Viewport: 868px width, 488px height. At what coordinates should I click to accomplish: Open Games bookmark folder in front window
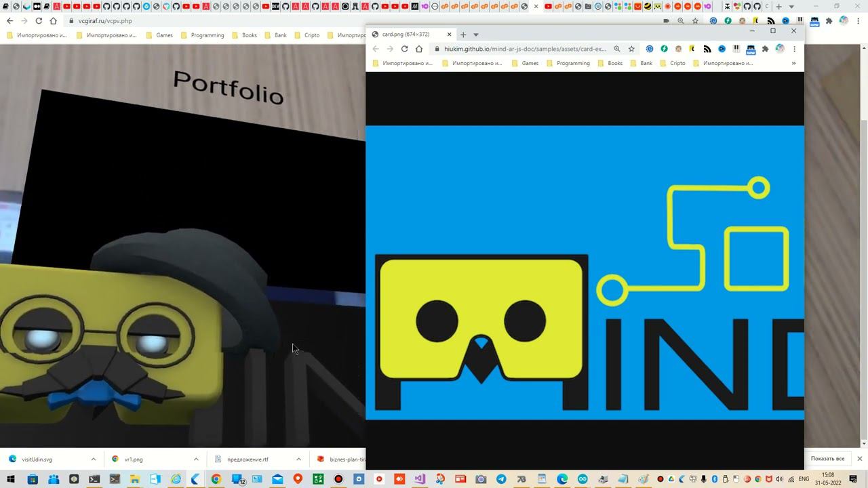[x=525, y=63]
